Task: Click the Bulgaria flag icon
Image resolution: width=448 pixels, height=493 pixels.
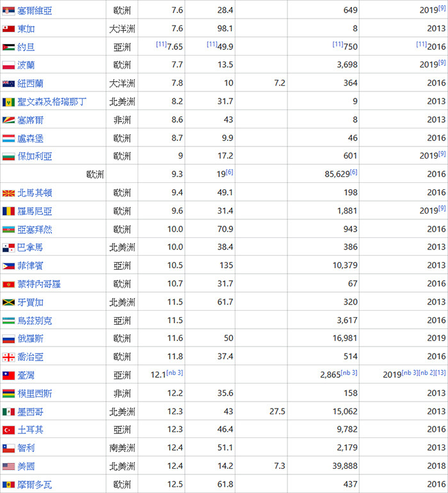Action: (x=8, y=156)
